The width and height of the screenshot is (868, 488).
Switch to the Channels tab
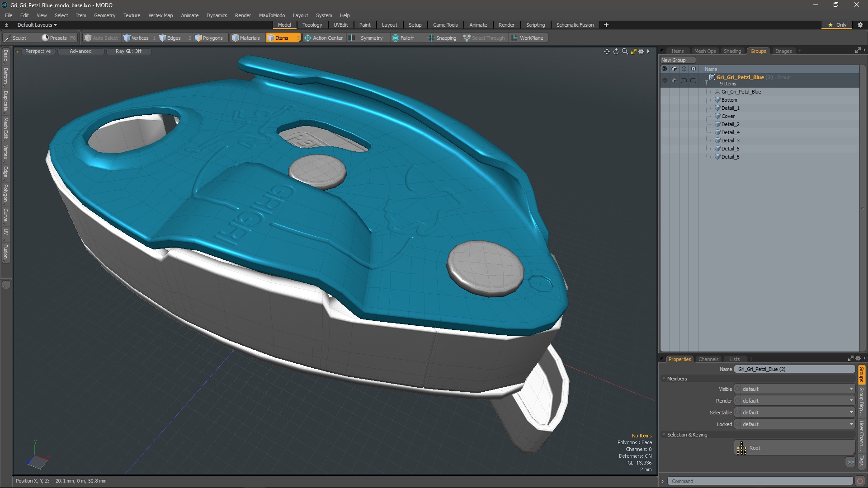[708, 359]
